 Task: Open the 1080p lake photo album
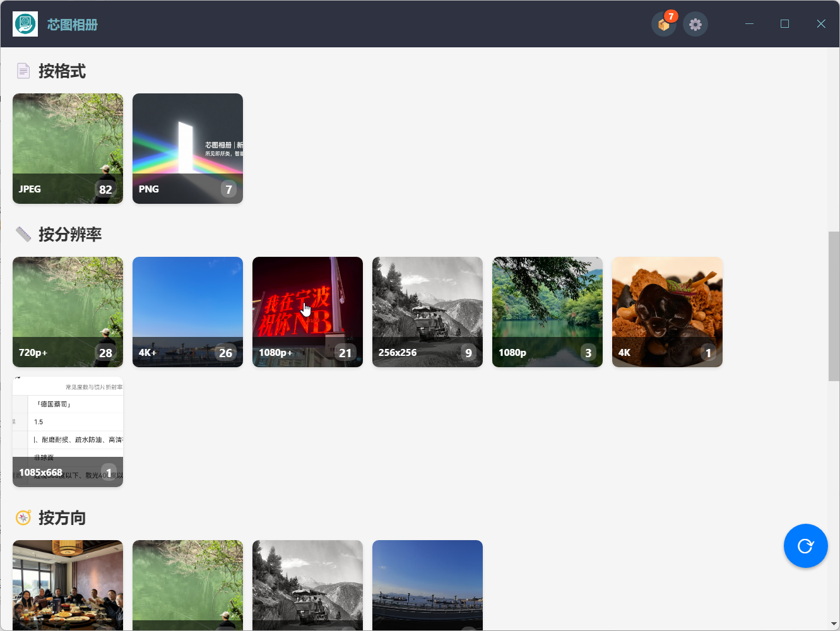[547, 312]
